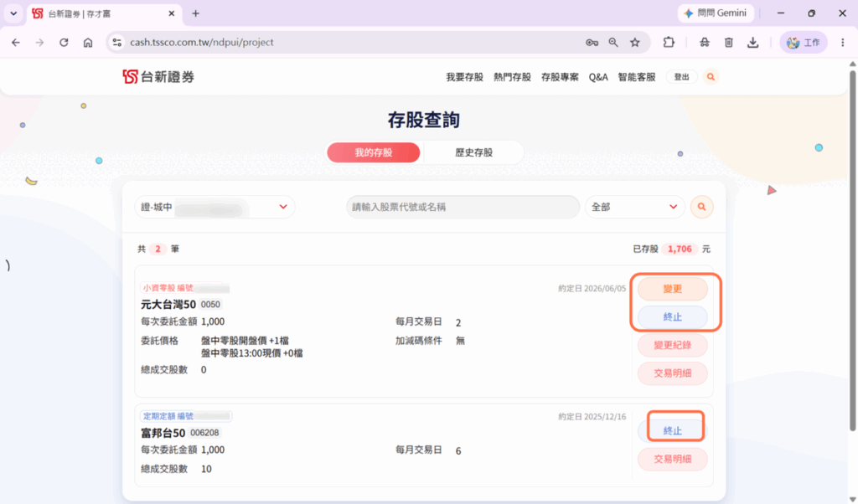
Task: Close the 台新證券 browser tab
Action: 171,13
